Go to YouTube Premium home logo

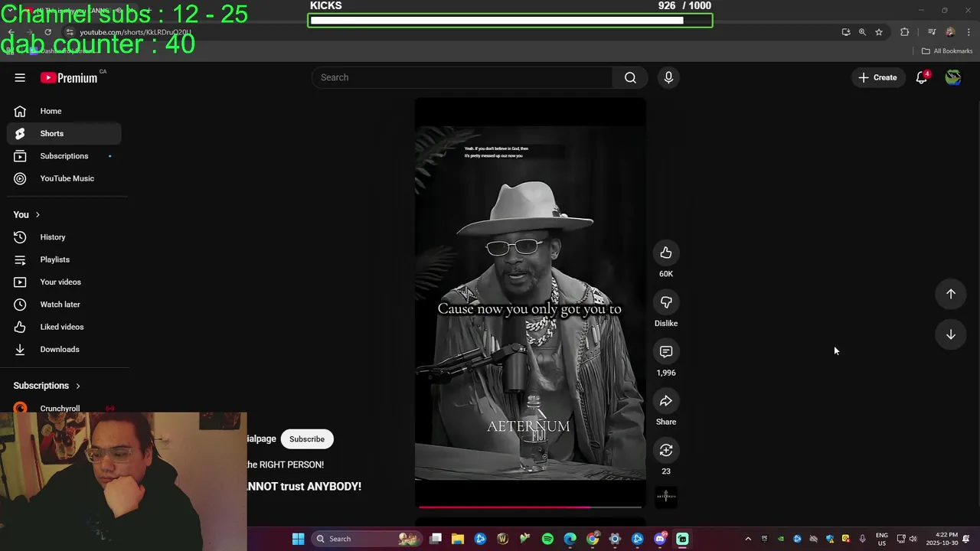pyautogui.click(x=70, y=77)
